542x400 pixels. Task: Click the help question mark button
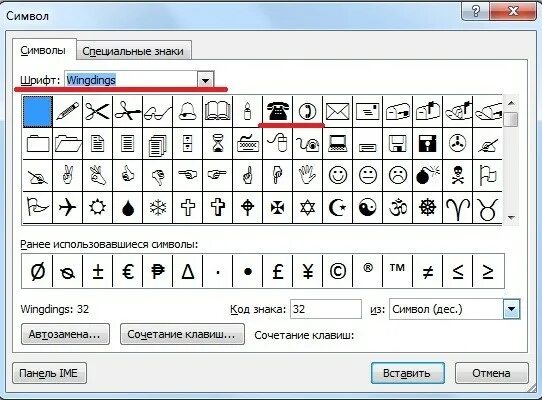476,12
